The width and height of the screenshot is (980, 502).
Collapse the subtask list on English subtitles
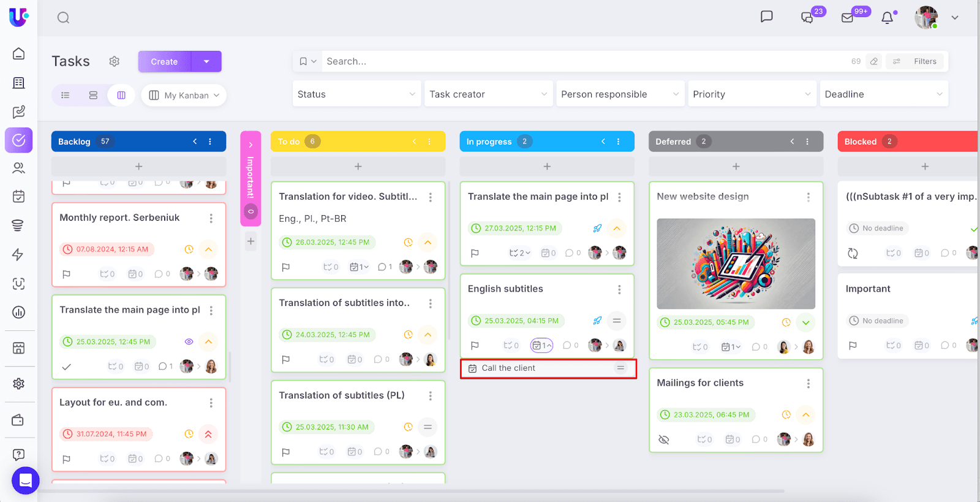point(541,346)
